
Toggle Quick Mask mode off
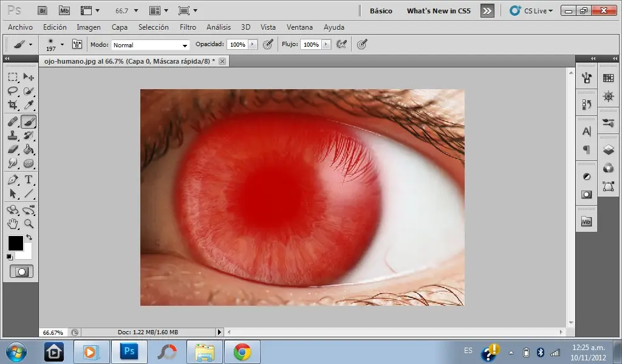coord(22,271)
